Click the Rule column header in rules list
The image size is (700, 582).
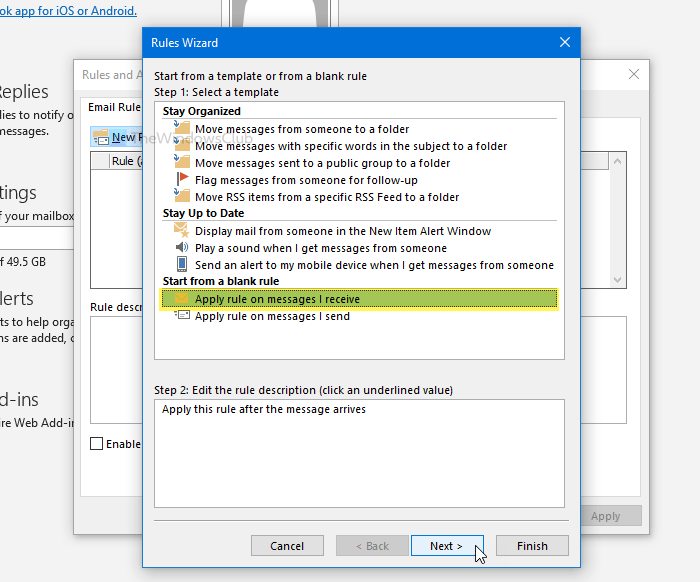pyautogui.click(x=126, y=161)
